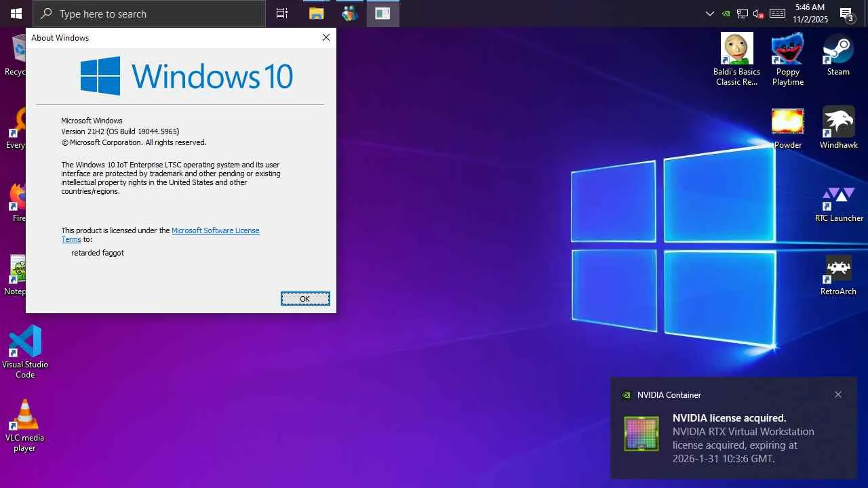Click the muted volume speaker icon
Viewport: 868px width, 488px height.
pos(759,14)
